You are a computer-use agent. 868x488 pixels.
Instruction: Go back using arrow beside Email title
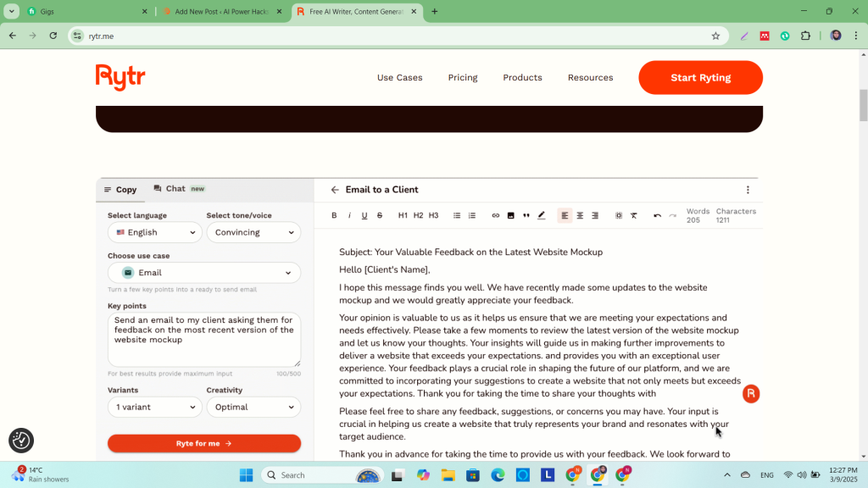click(335, 190)
